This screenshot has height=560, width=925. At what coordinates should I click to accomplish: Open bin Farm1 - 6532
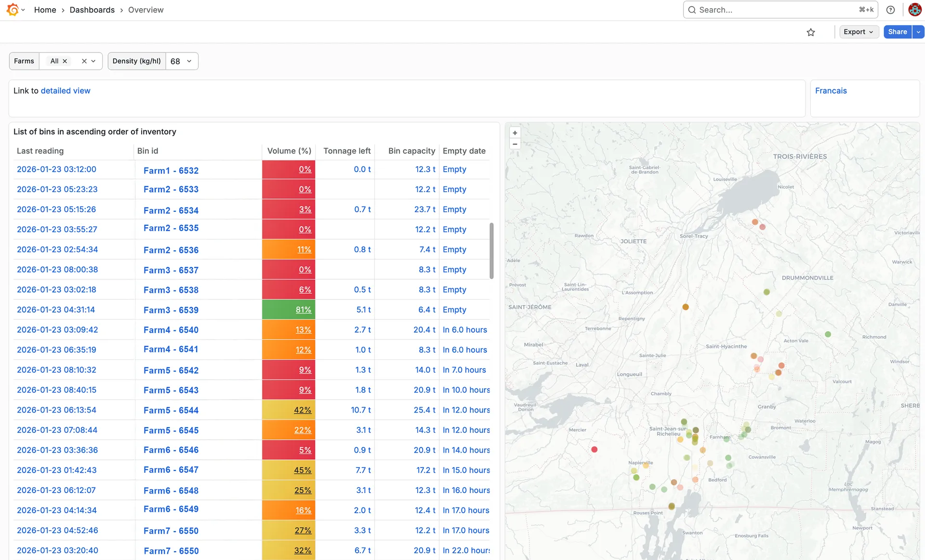(171, 170)
